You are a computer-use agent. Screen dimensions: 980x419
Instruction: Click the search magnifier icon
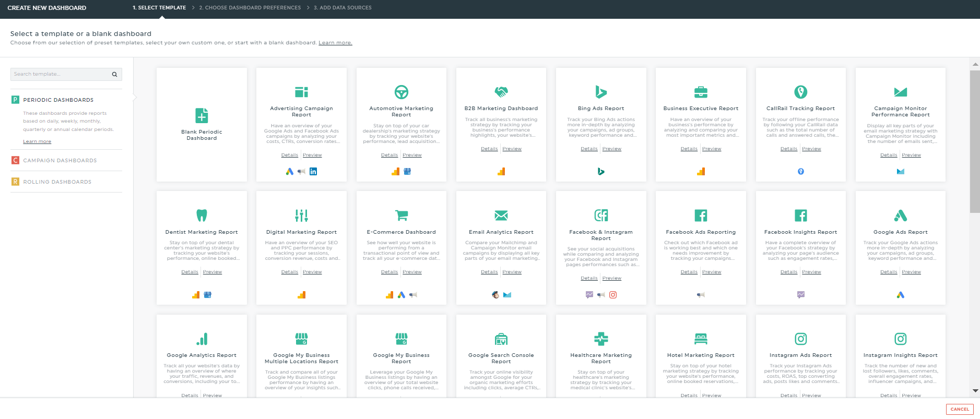[114, 74]
